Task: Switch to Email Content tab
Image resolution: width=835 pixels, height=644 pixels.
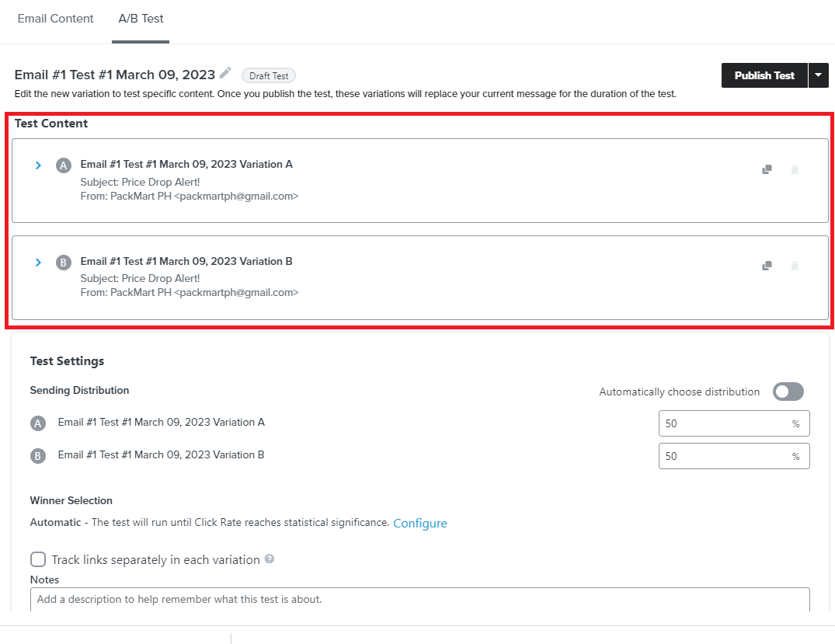Action: [55, 19]
